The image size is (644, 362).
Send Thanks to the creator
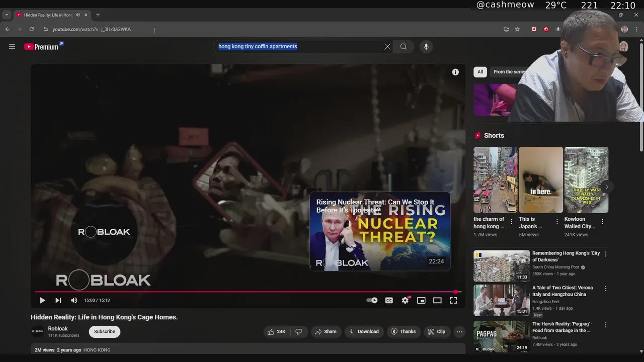click(x=404, y=332)
